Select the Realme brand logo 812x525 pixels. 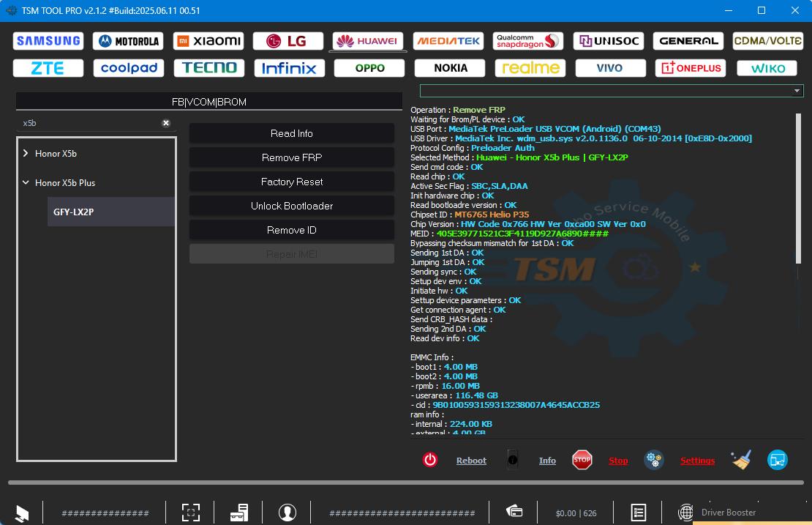coord(530,68)
